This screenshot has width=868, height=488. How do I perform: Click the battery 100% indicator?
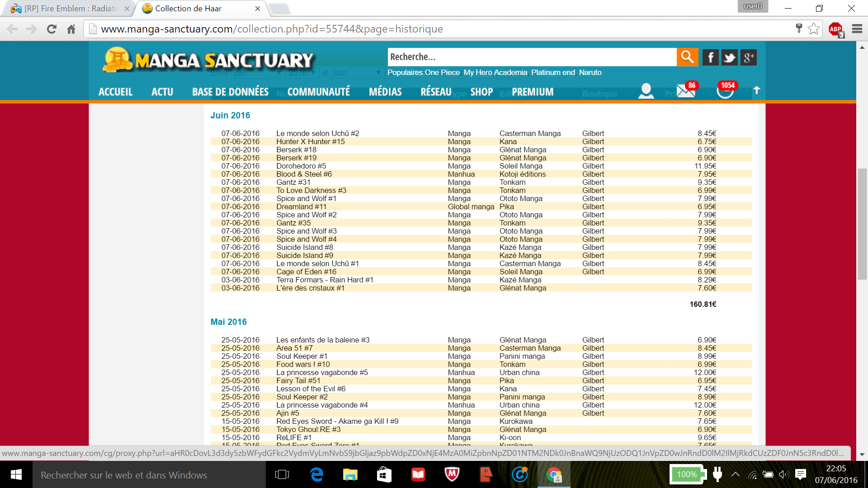tap(687, 474)
